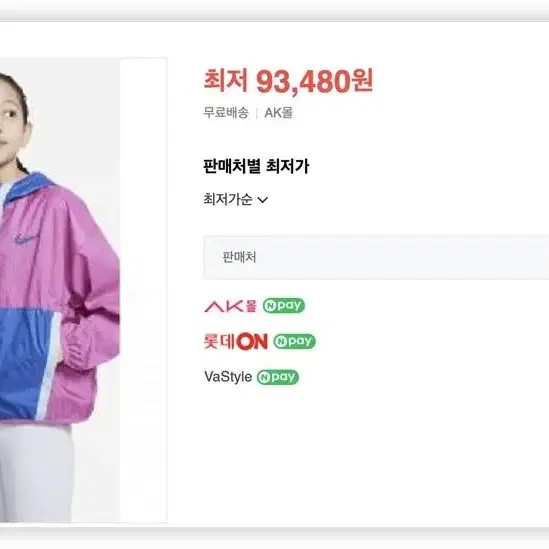This screenshot has width=549, height=549.
Task: Click the 최저가순 sort label text
Action: 228,200
